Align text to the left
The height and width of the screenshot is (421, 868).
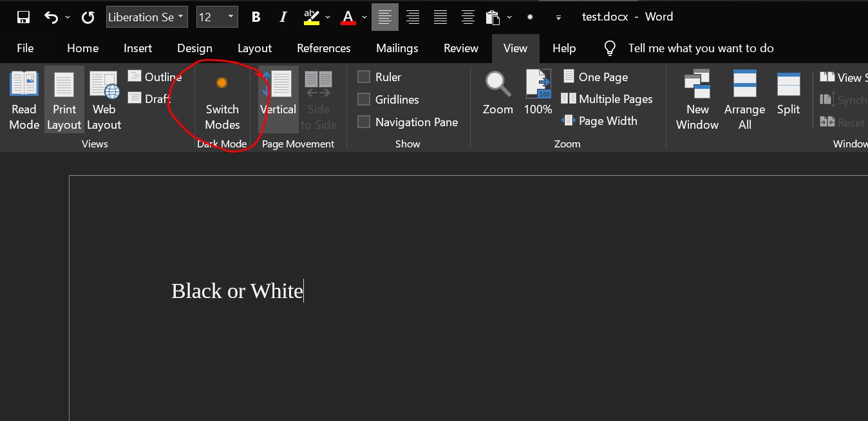point(385,17)
